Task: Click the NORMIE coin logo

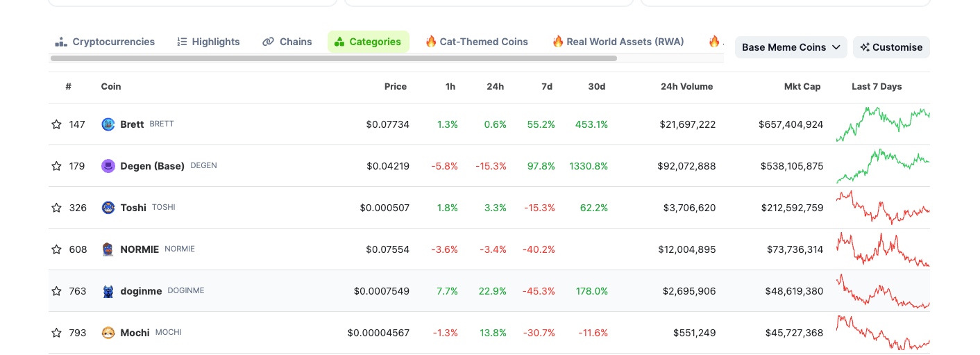Action: [108, 249]
